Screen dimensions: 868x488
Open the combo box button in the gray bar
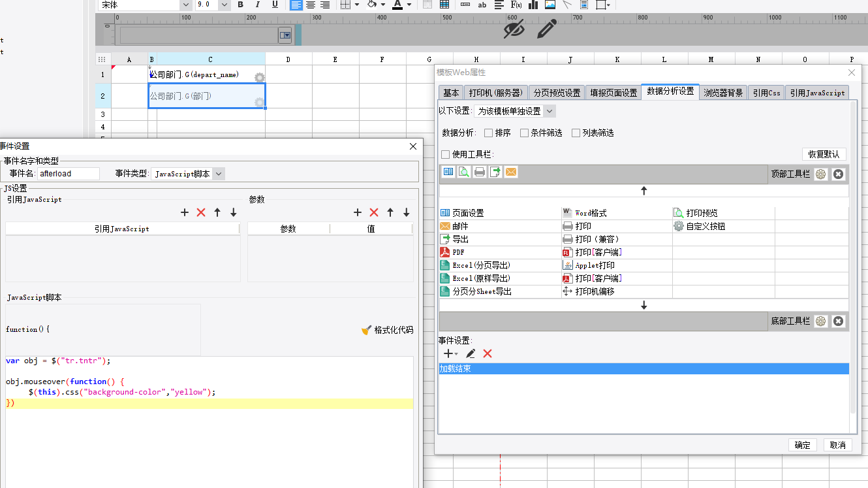tap(285, 35)
